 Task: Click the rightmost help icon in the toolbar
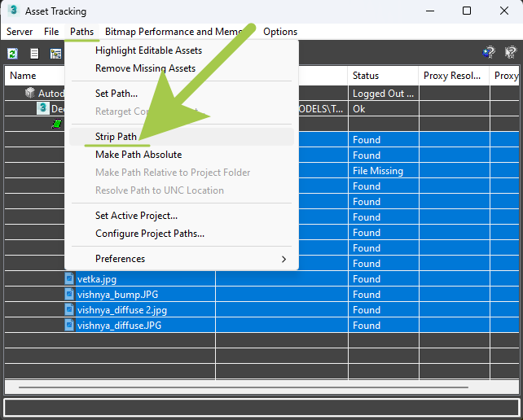click(511, 52)
